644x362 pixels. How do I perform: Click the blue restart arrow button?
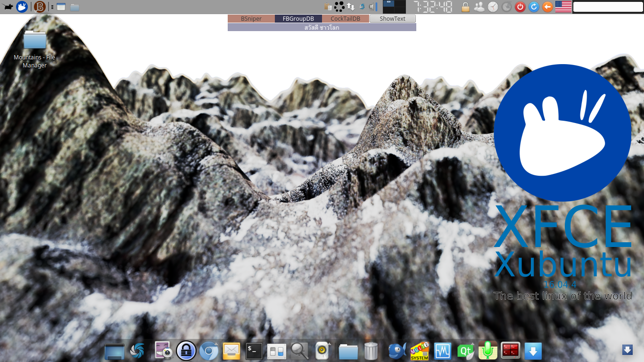tap(534, 7)
